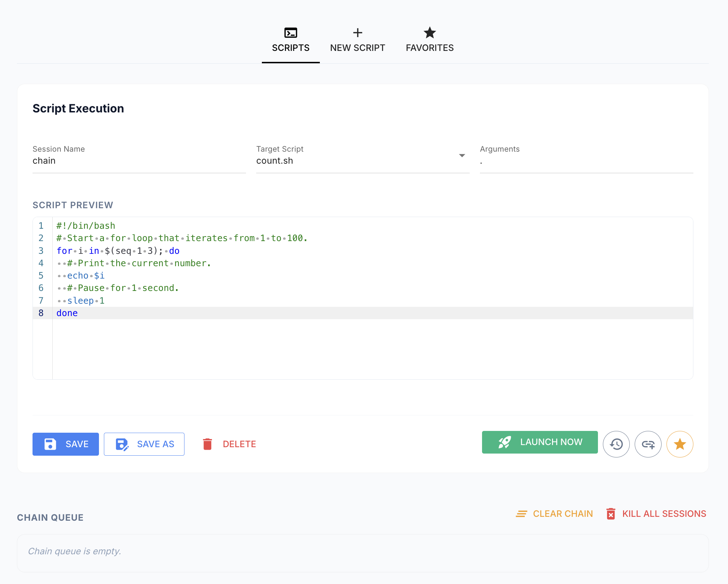Click the star icon above Favorites

point(430,33)
